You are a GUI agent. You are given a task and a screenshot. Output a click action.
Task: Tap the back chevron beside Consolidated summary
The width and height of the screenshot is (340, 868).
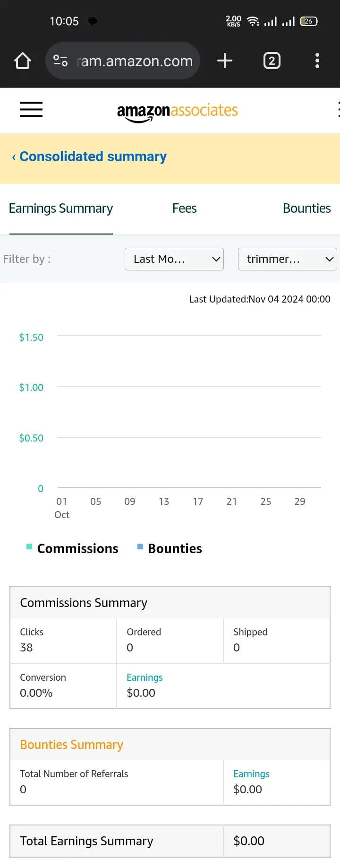tap(14, 157)
